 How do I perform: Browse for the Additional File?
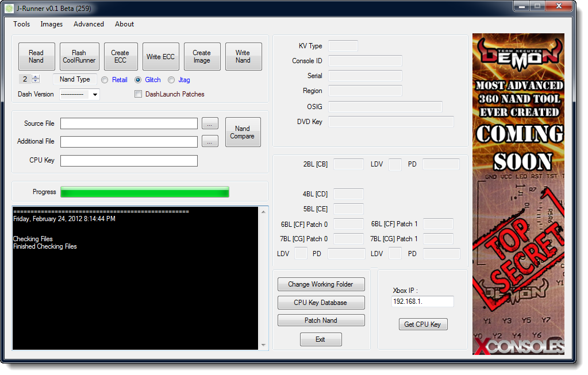210,141
